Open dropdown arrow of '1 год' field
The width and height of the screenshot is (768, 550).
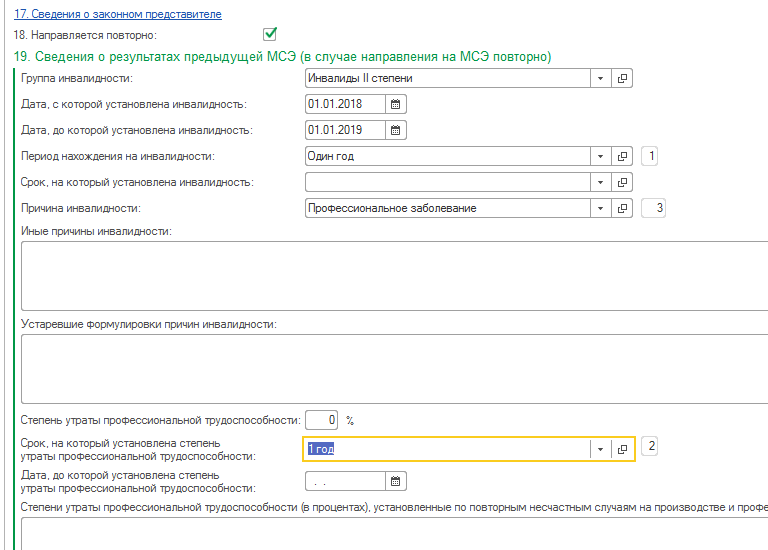pos(600,449)
